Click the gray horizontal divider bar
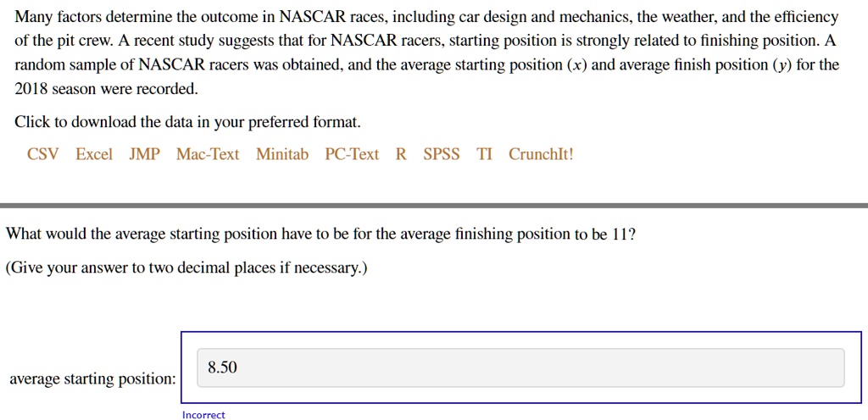The image size is (868, 420). point(434,206)
